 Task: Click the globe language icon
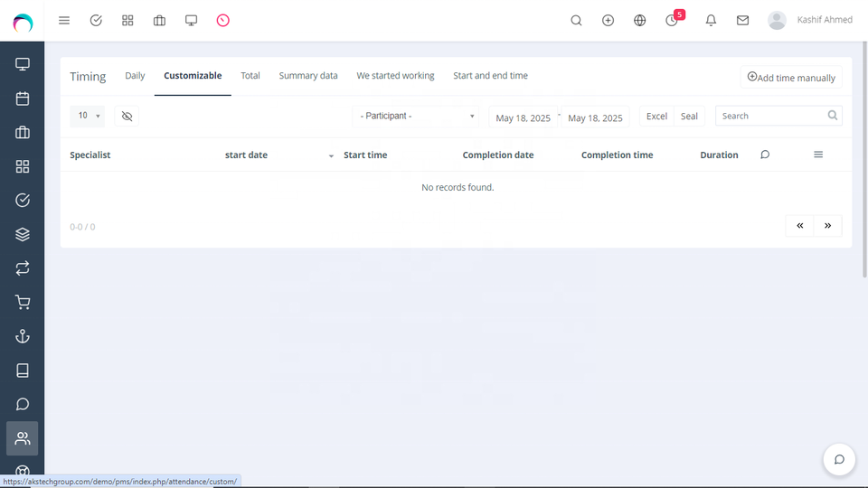point(640,20)
